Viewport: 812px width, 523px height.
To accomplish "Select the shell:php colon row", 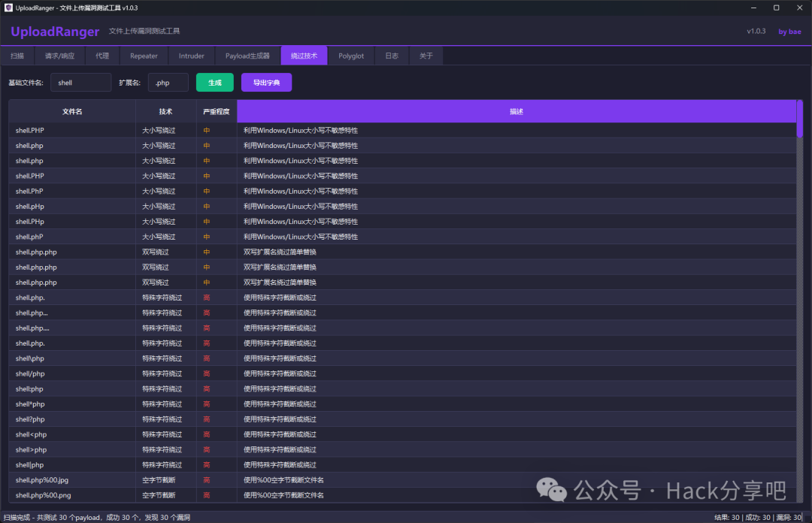I will [x=402, y=389].
